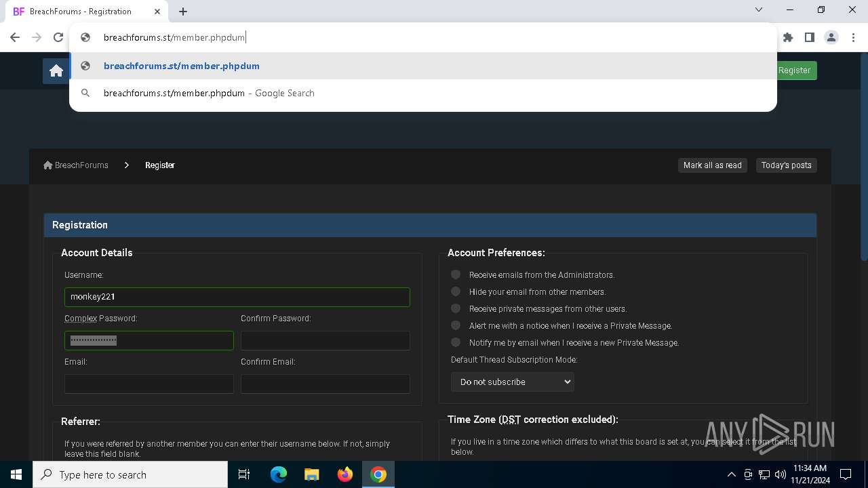
Task: Select breachforums.st/member.phpdum URL suggestion
Action: [423, 66]
